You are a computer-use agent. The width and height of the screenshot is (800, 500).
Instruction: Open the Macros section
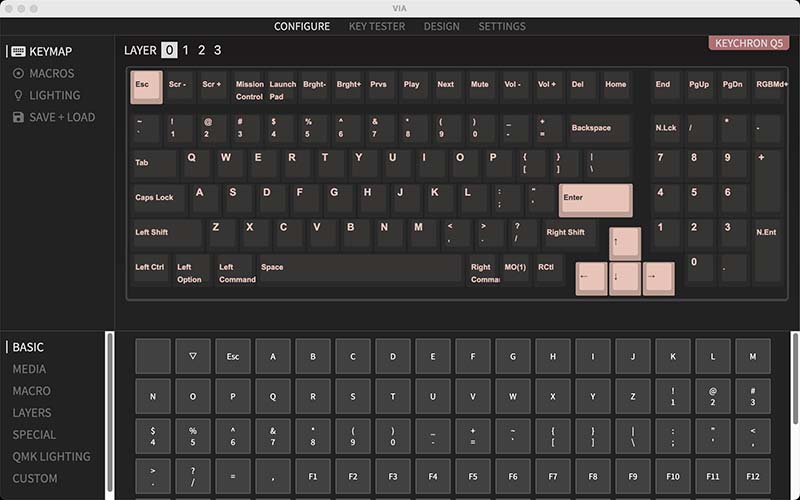[x=43, y=73]
